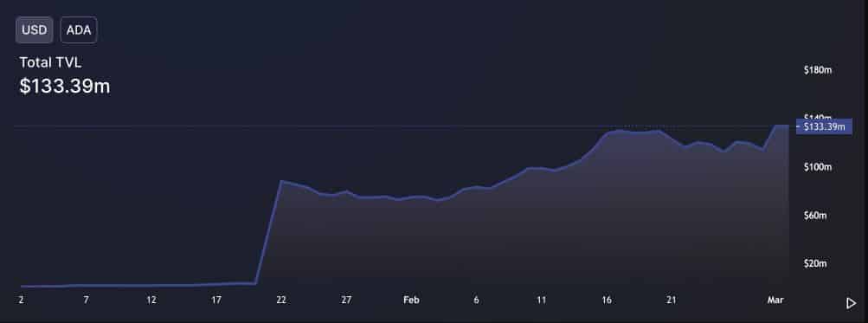Click the Total TVL label
This screenshot has height=323, width=868.
50,62
